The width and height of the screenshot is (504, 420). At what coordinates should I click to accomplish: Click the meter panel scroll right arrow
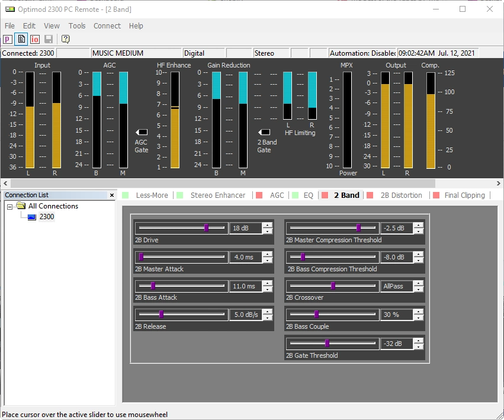(x=498, y=183)
